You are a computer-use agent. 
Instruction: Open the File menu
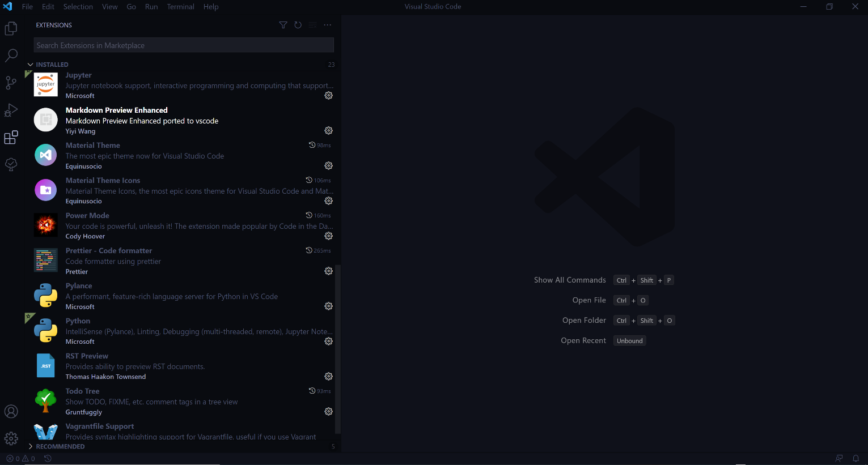pos(27,7)
